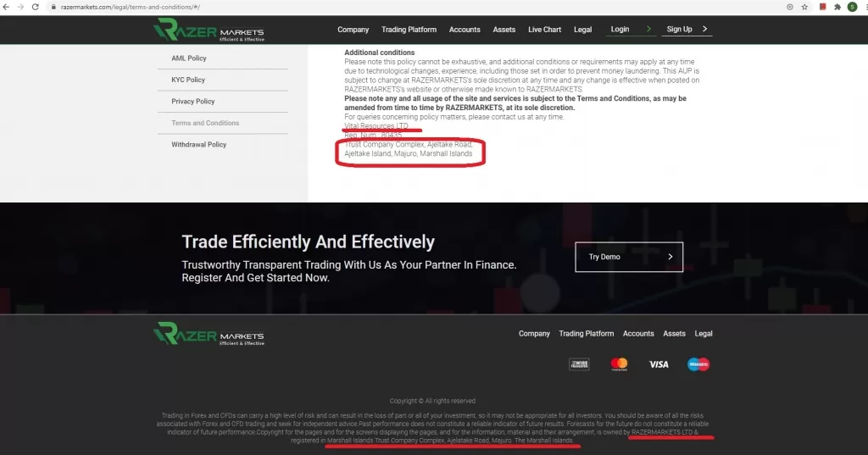The image size is (868, 455).
Task: Open the Company link in the footer
Action: click(x=534, y=334)
